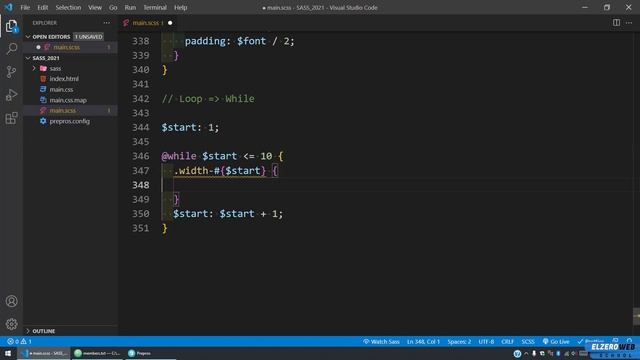Open the Terminal menu

coord(155,7)
